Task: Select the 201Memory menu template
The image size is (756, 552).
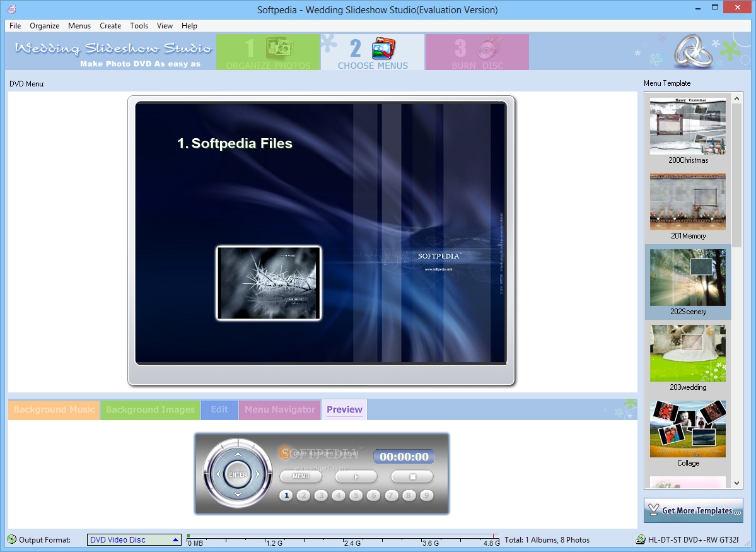Action: coord(687,206)
